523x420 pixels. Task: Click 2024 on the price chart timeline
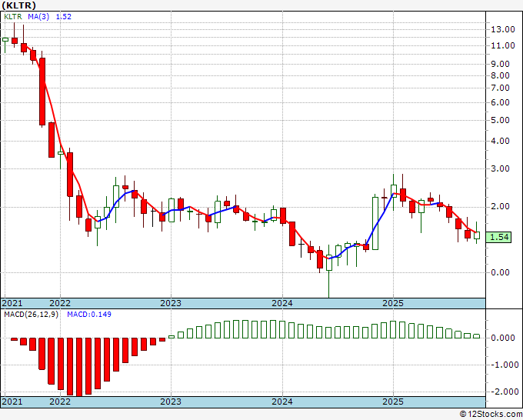pyautogui.click(x=282, y=303)
